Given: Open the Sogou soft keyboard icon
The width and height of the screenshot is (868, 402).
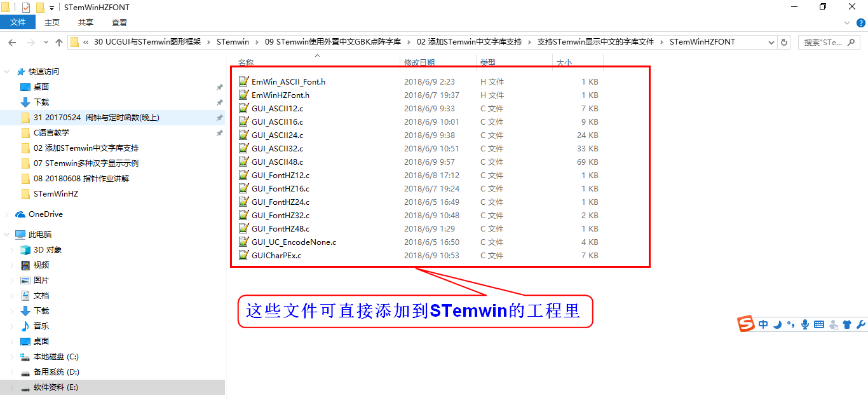Looking at the screenshot, I should [x=819, y=324].
